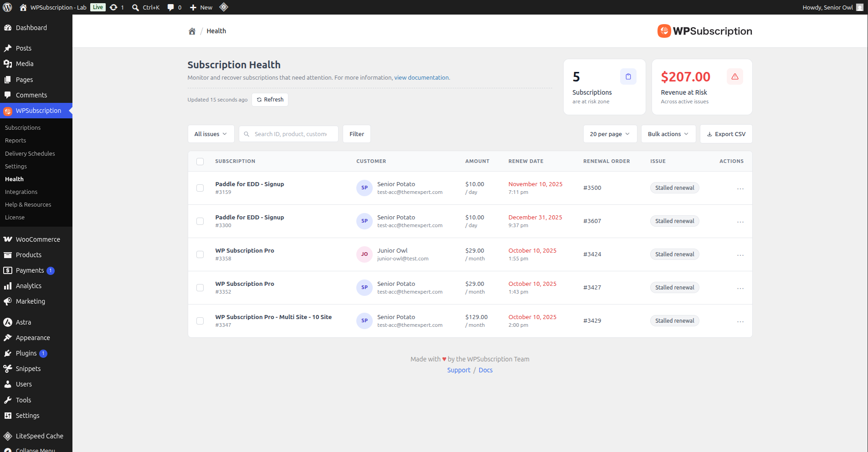The image size is (868, 452).
Task: Click the Live status badge in admin bar
Action: (x=98, y=7)
